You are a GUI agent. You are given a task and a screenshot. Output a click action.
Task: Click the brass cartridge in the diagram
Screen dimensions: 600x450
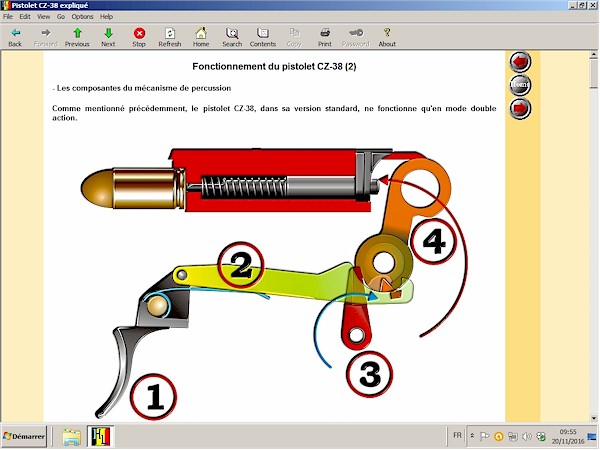click(134, 188)
